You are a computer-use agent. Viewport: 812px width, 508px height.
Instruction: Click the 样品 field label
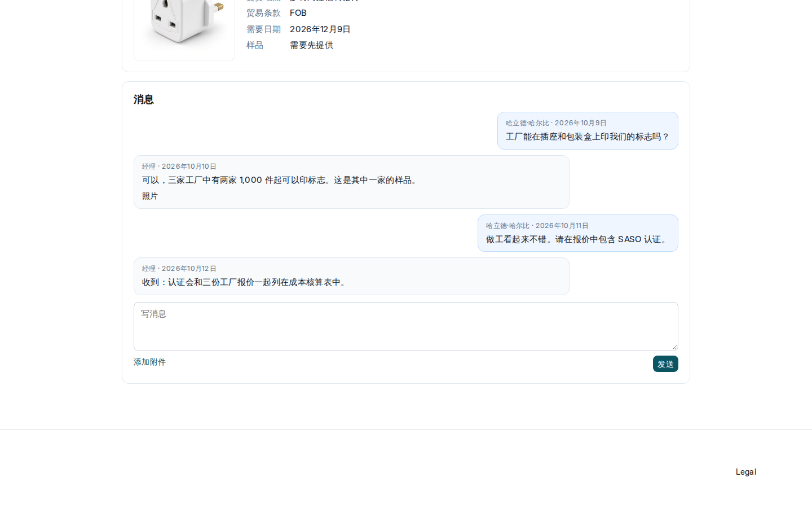click(255, 45)
